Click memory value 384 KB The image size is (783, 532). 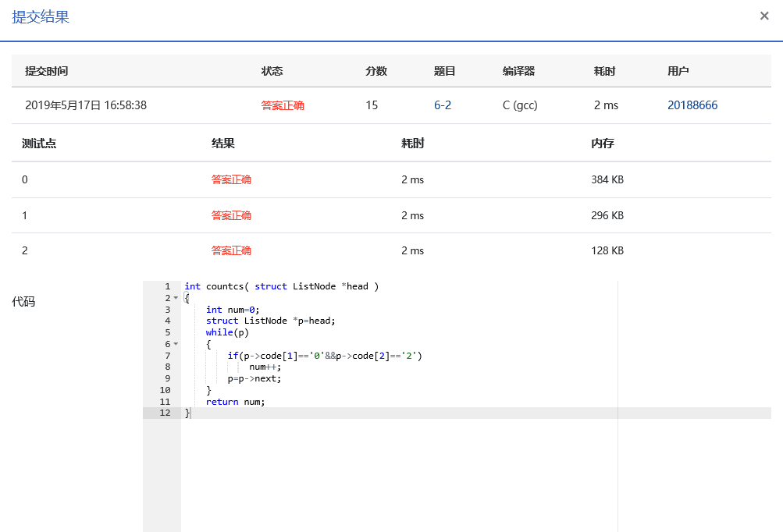(x=607, y=179)
